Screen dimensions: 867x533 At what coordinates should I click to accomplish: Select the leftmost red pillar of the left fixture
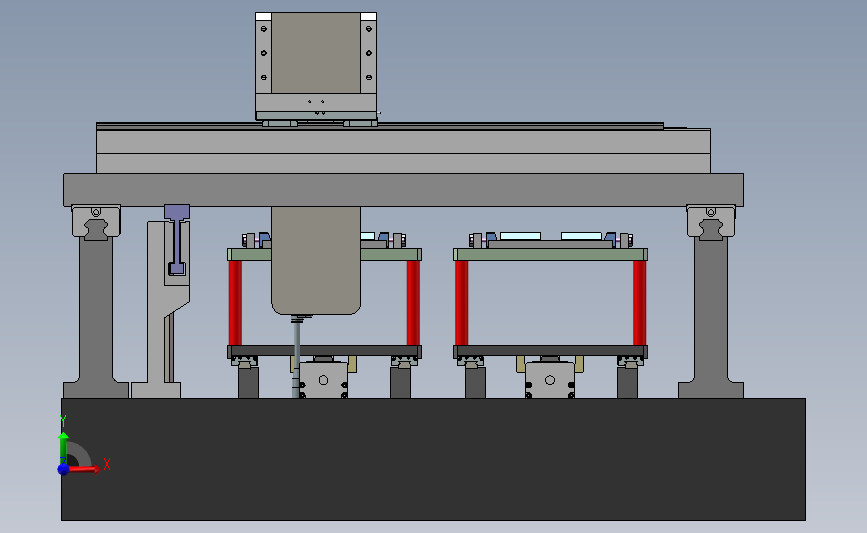click(x=235, y=303)
